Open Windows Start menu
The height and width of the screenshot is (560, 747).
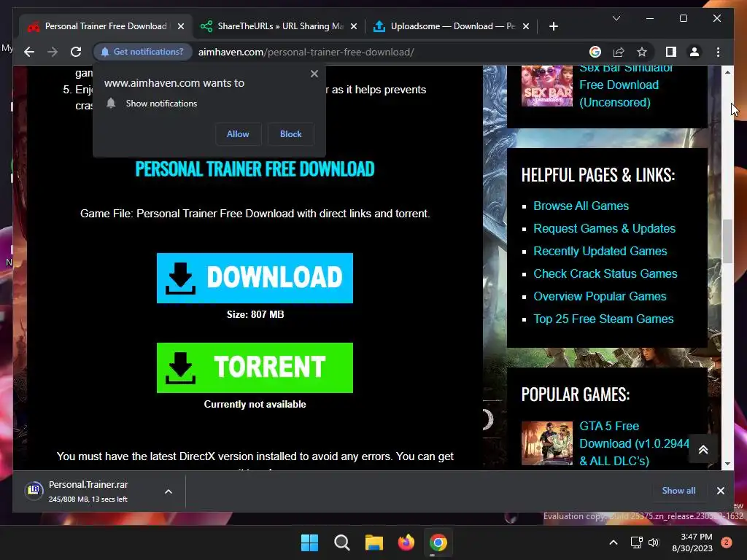point(309,542)
